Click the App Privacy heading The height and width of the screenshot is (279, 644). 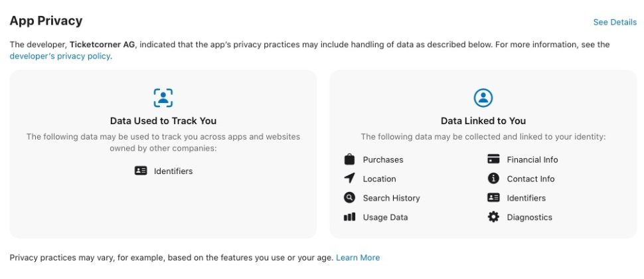(x=46, y=21)
